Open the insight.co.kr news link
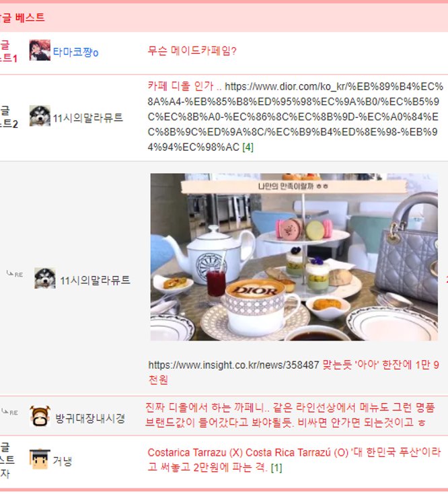The height and width of the screenshot is (494, 448). click(233, 365)
